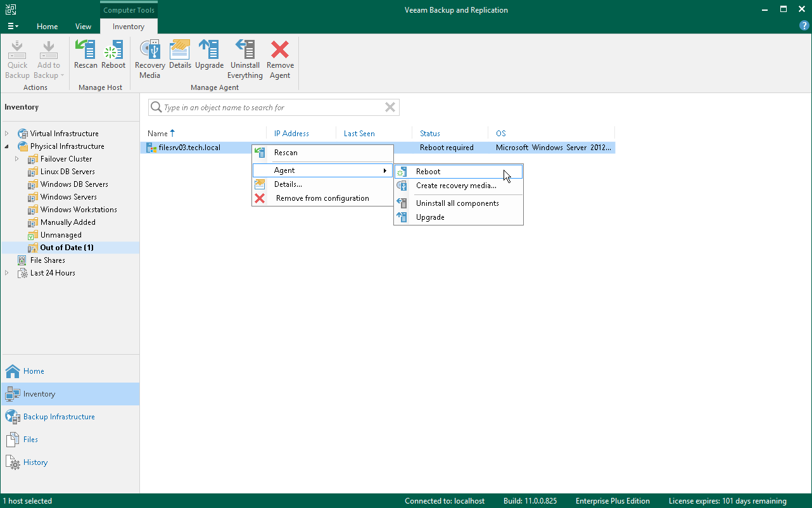
Task: Select Remove from configuration
Action: coord(322,198)
